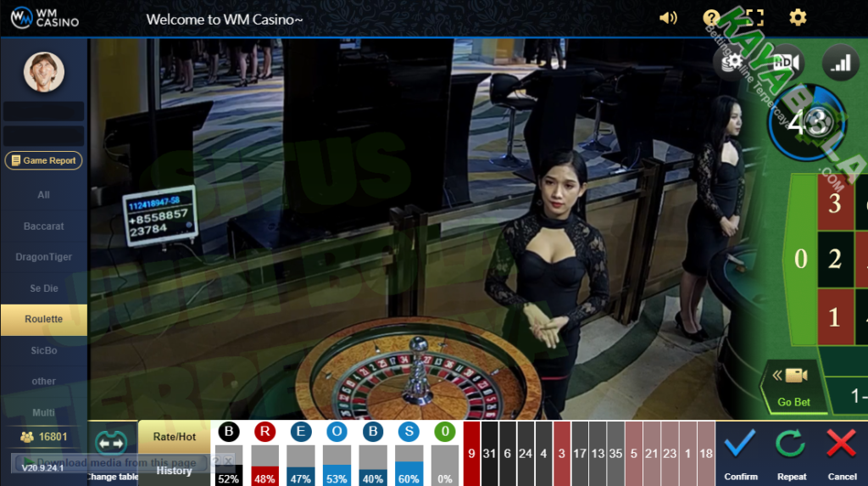The height and width of the screenshot is (486, 868).
Task: Cancel the bet with red X
Action: tap(842, 444)
